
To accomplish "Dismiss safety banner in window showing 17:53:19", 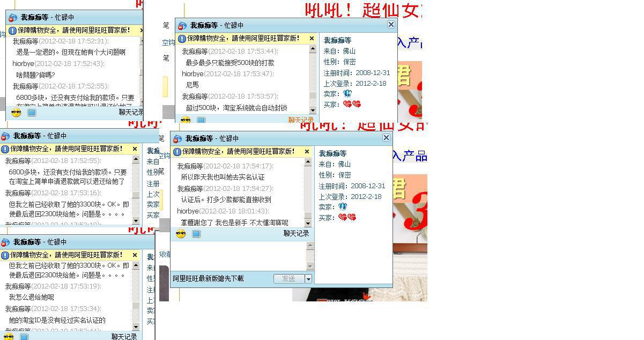I will pos(135,255).
